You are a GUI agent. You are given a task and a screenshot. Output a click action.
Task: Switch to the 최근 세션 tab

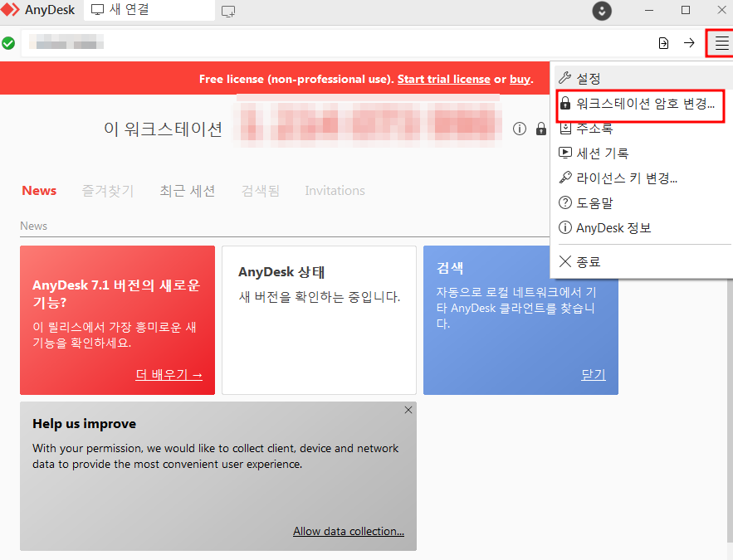tap(188, 191)
